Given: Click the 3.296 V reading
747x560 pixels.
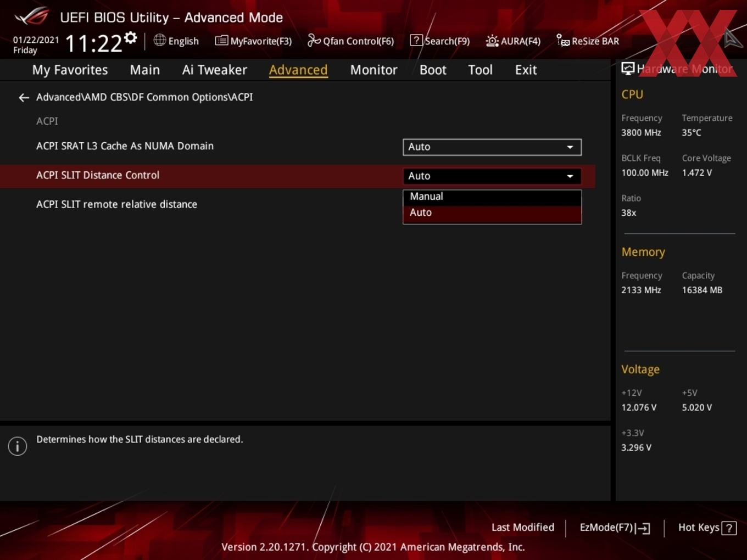Looking at the screenshot, I should [636, 447].
